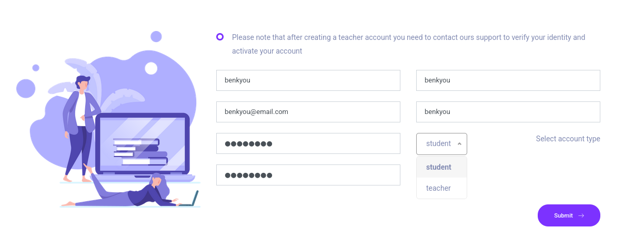Screen dimensions: 644x248
Task: Focus the top-right benkyou text field
Action: coord(508,80)
